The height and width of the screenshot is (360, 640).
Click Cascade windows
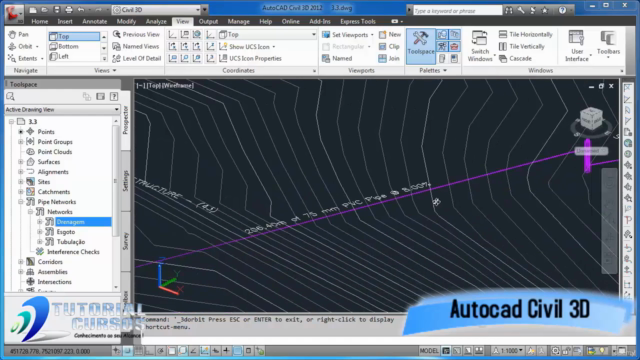[x=515, y=58]
